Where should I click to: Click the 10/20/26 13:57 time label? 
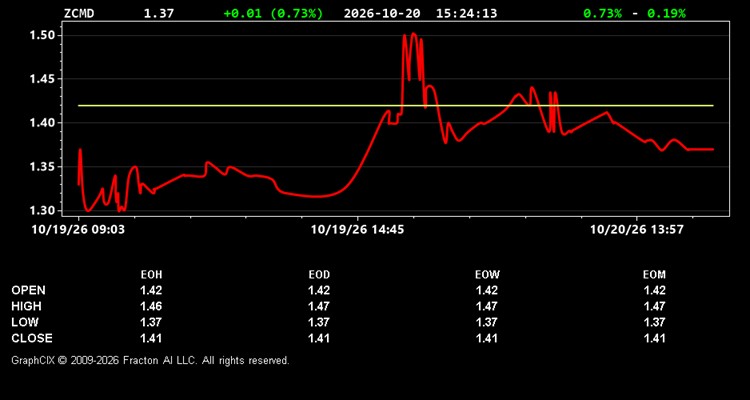coord(637,230)
